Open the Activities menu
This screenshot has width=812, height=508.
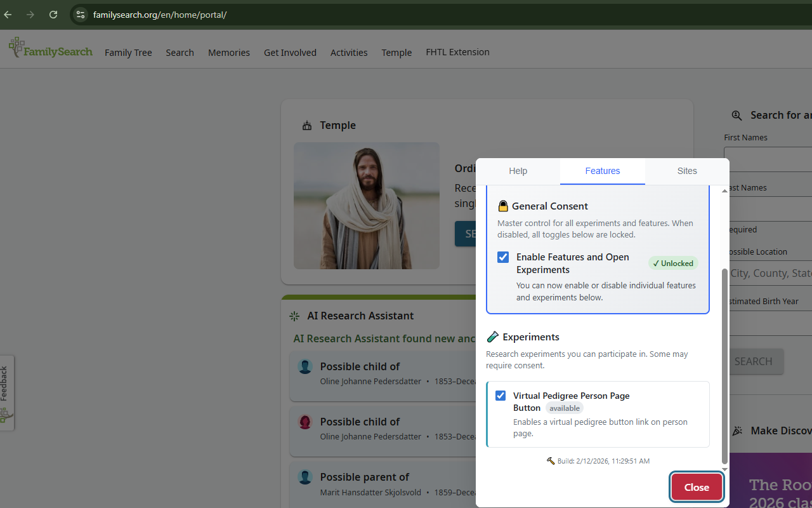pos(349,53)
